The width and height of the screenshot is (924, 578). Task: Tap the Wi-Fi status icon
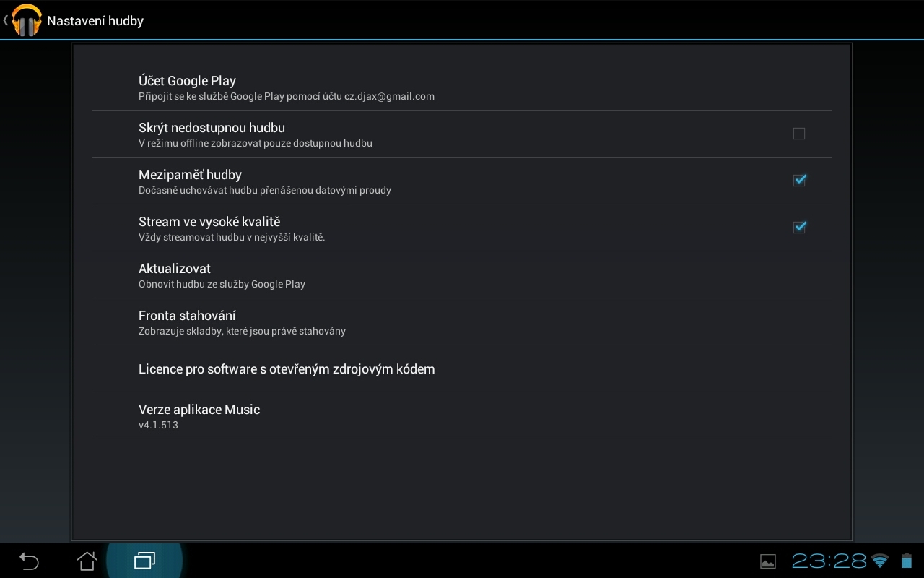(x=880, y=561)
